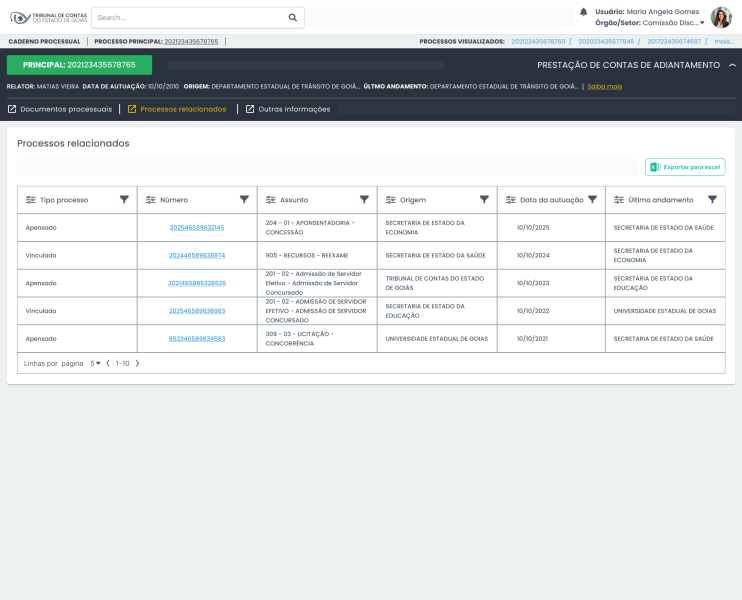Image resolution: width=742 pixels, height=600 pixels.
Task: Click the Saiba mais link
Action: point(604,87)
